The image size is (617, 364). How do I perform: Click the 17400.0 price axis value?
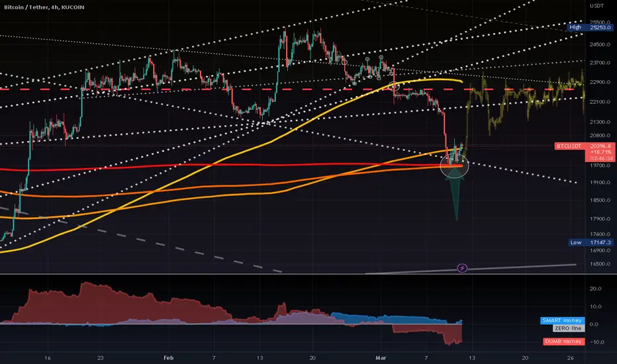(x=600, y=234)
